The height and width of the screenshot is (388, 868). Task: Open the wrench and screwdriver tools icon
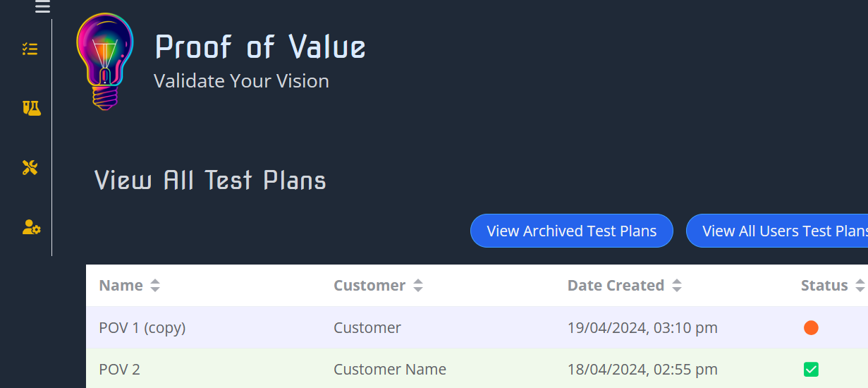30,167
